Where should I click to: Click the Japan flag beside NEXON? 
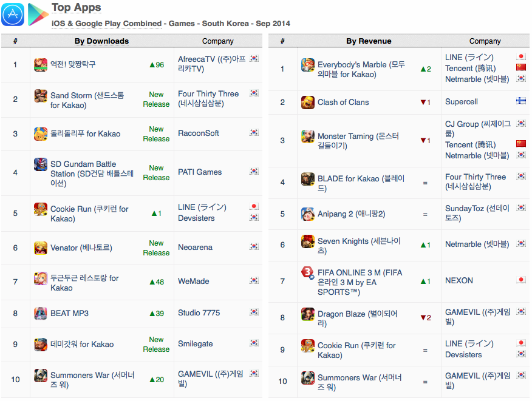pyautogui.click(x=521, y=280)
